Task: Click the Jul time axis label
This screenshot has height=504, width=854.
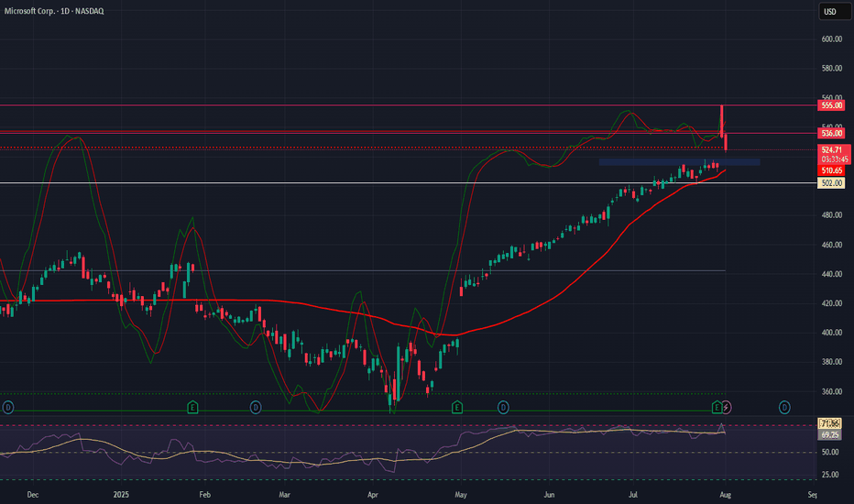Action: [633, 495]
